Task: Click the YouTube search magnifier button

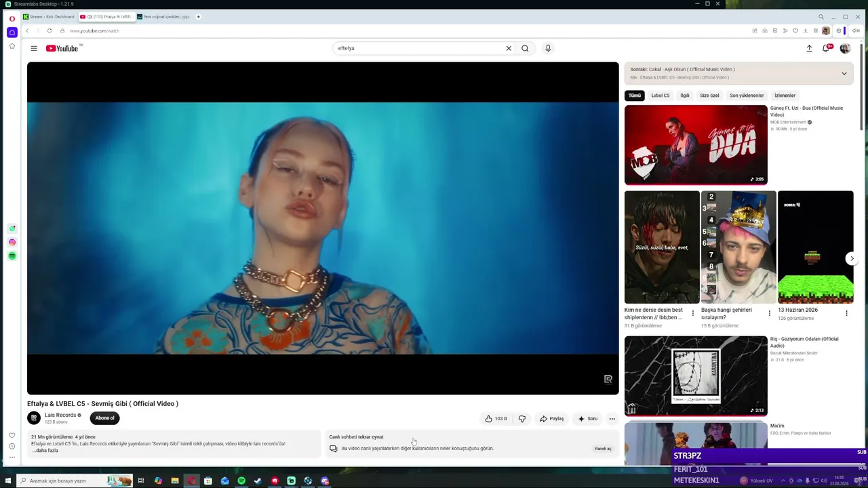Action: pos(525,48)
